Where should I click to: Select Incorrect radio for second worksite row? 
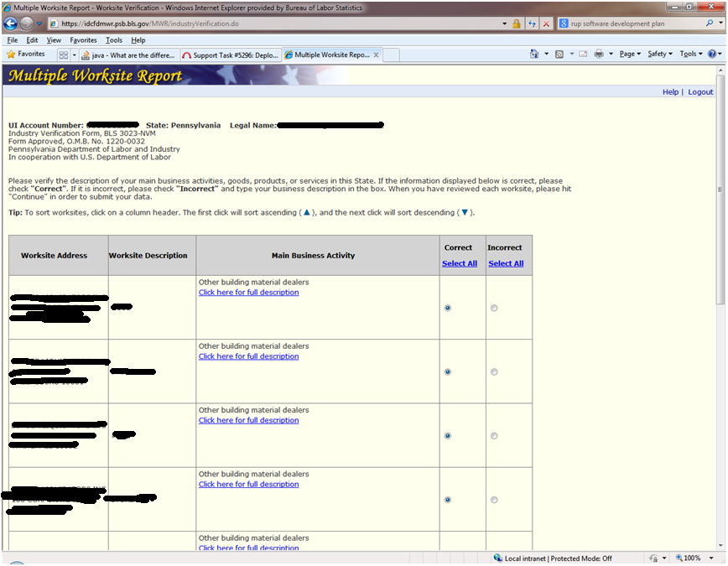[494, 372]
